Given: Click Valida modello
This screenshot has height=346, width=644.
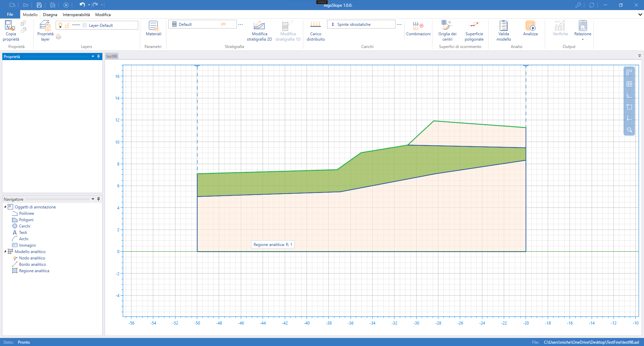Looking at the screenshot, I should click(503, 31).
